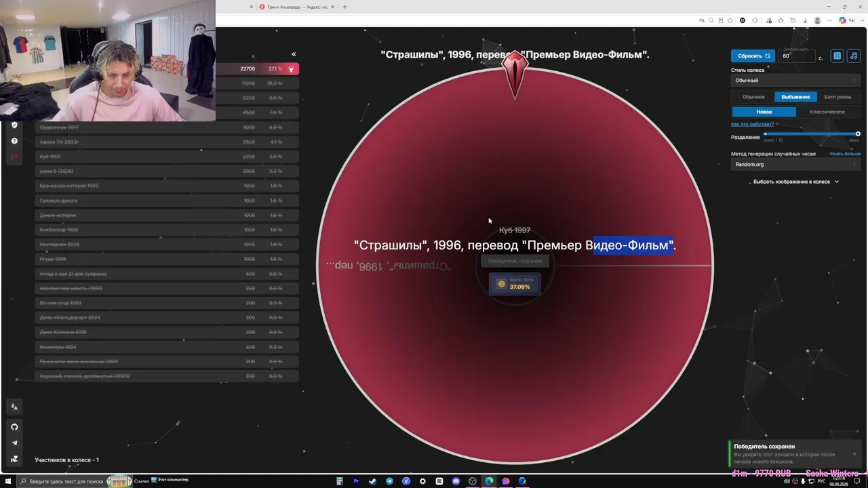This screenshot has width=868, height=488.
Task: Open the Random.org generation method dropdown
Action: [796, 165]
